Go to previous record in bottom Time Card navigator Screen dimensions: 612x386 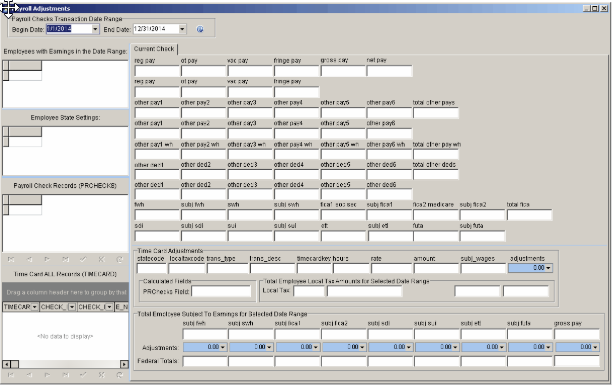(x=29, y=375)
